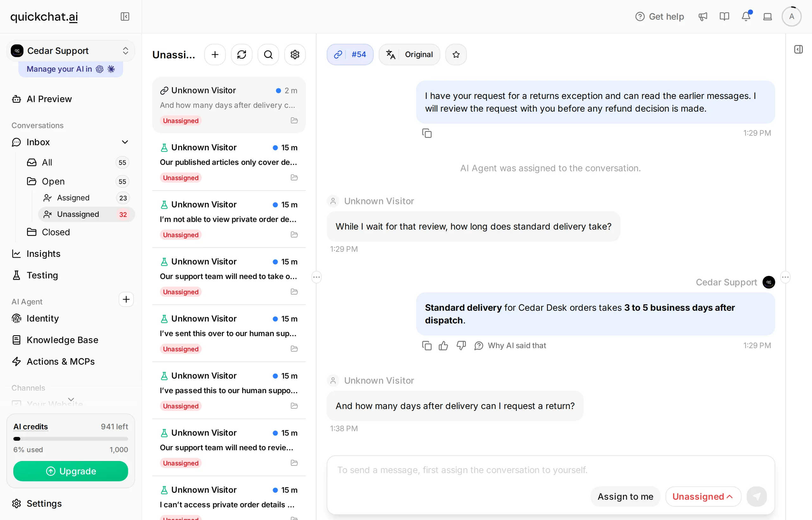
Task: Open folder icon on 2 m conversation
Action: coord(295,120)
